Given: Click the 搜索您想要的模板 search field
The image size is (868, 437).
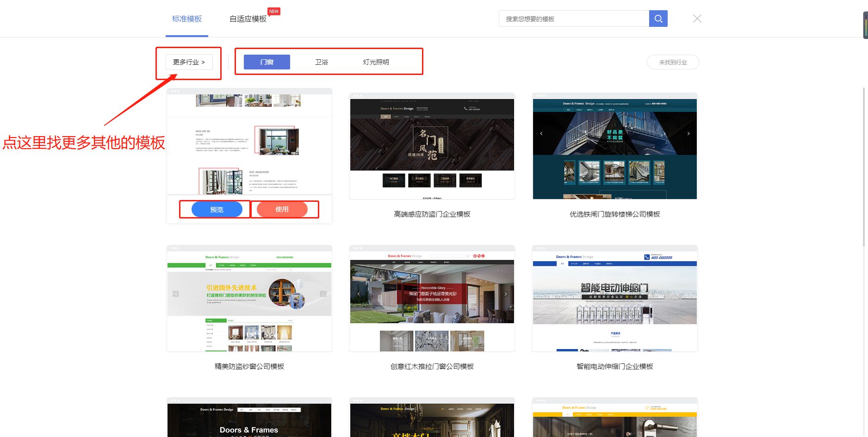Looking at the screenshot, I should [x=574, y=19].
